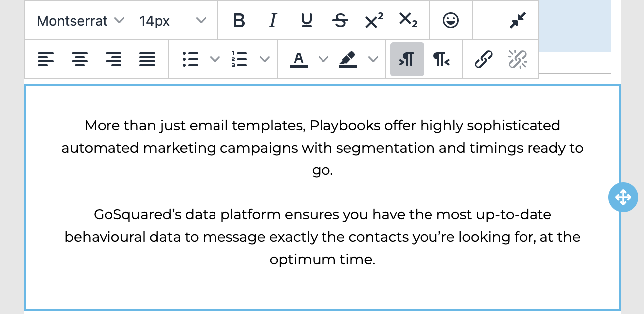644x314 pixels.
Task: Apply strikethrough formatting
Action: click(340, 21)
